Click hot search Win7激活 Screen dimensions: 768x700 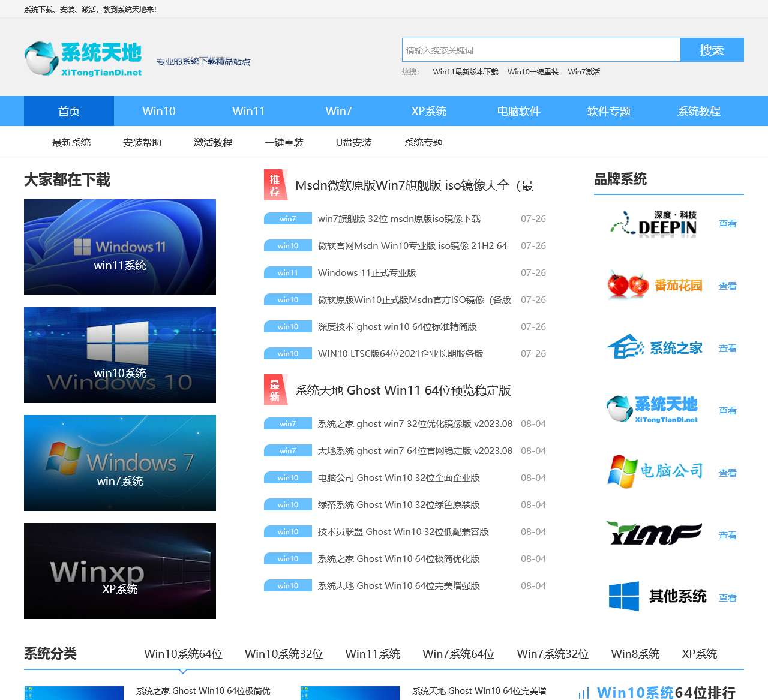[584, 71]
